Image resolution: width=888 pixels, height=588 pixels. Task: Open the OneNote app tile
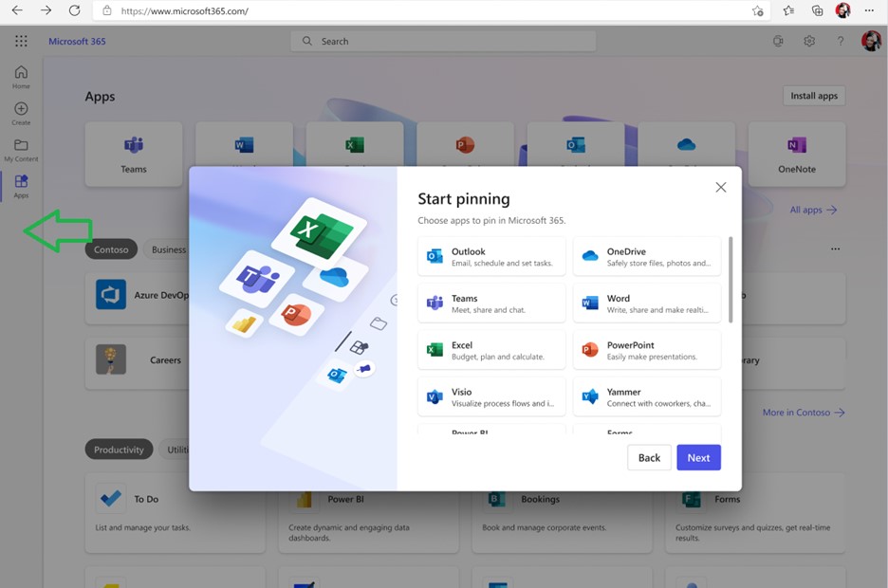click(797, 154)
